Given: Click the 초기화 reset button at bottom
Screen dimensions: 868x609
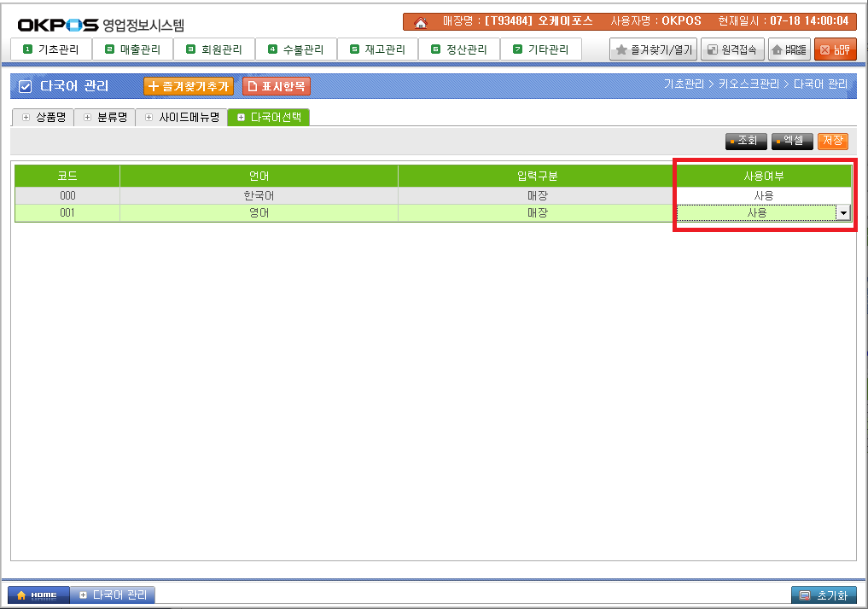Looking at the screenshot, I should 824,594.
